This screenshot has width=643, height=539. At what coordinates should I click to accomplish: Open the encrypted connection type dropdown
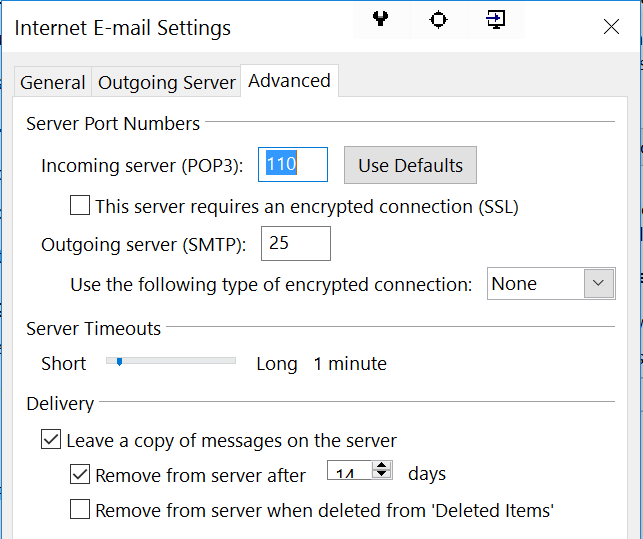point(599,283)
